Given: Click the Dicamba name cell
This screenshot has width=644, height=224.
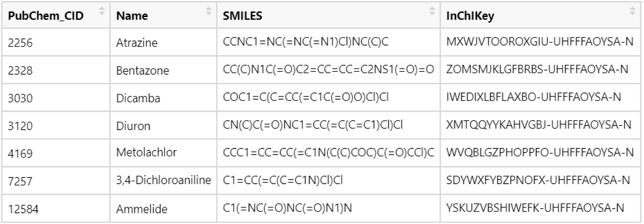Looking at the screenshot, I should [x=138, y=98].
